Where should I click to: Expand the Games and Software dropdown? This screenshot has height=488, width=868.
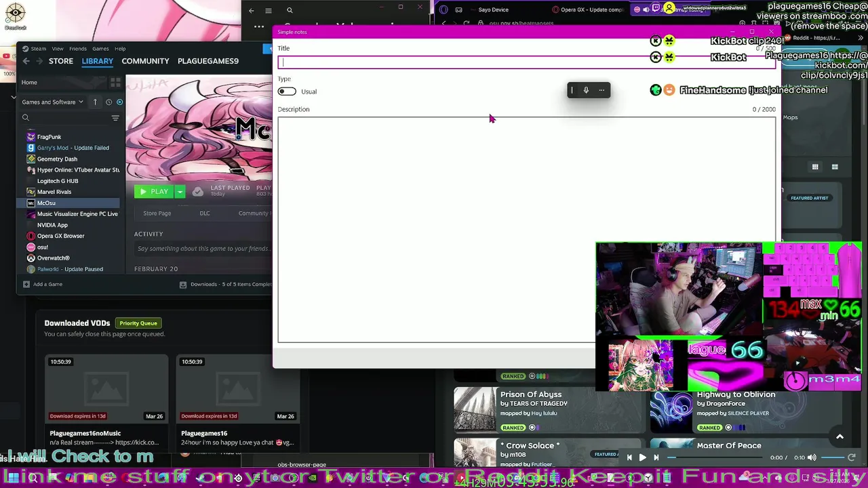(52, 102)
